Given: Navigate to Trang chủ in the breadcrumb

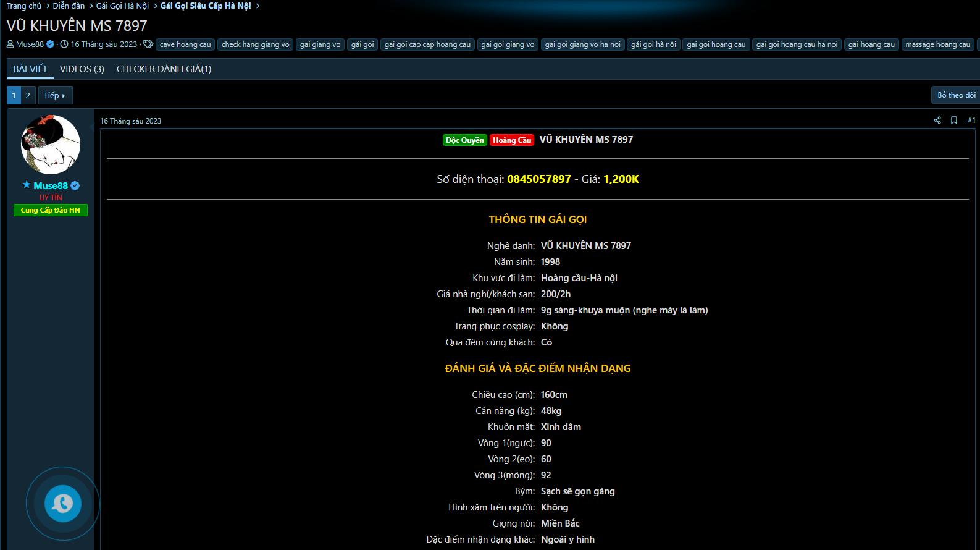Looking at the screenshot, I should (x=24, y=6).
